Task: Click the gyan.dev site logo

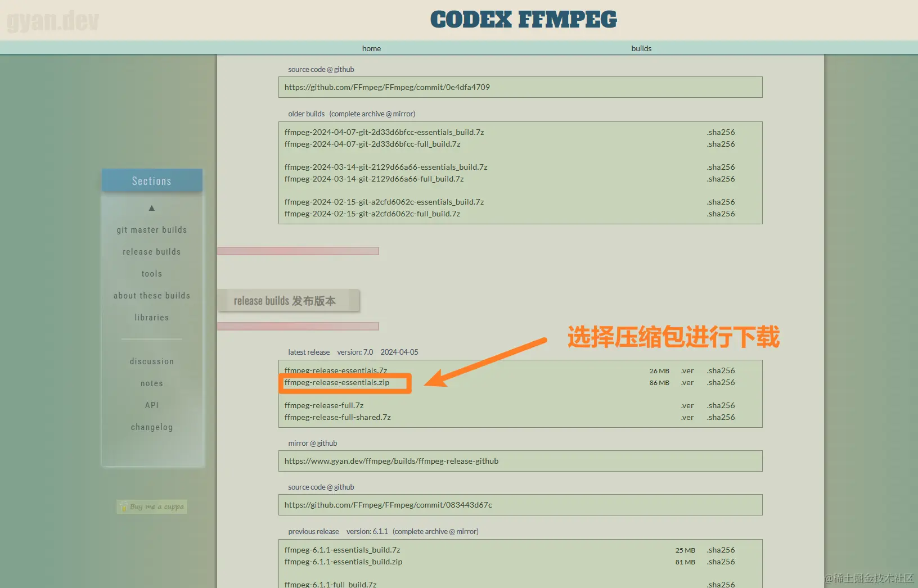Action: click(x=52, y=21)
